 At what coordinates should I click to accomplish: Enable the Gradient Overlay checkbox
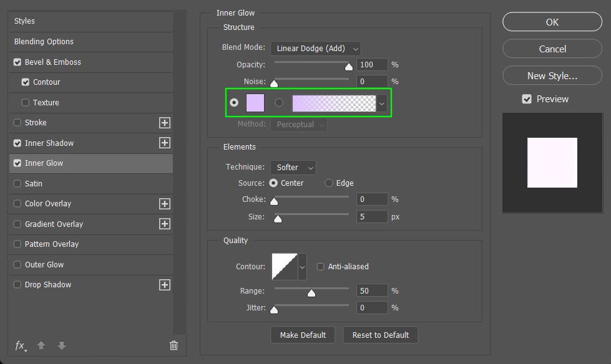tap(17, 224)
